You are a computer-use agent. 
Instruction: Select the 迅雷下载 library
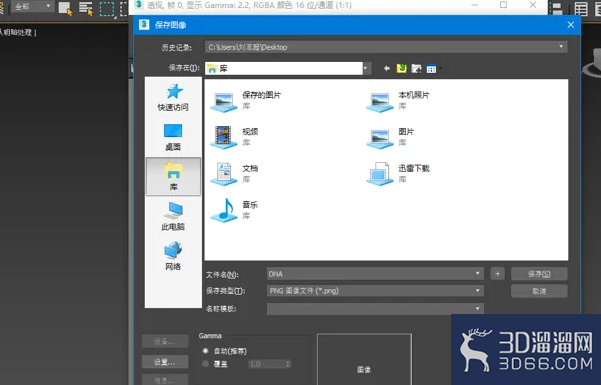[x=398, y=174]
